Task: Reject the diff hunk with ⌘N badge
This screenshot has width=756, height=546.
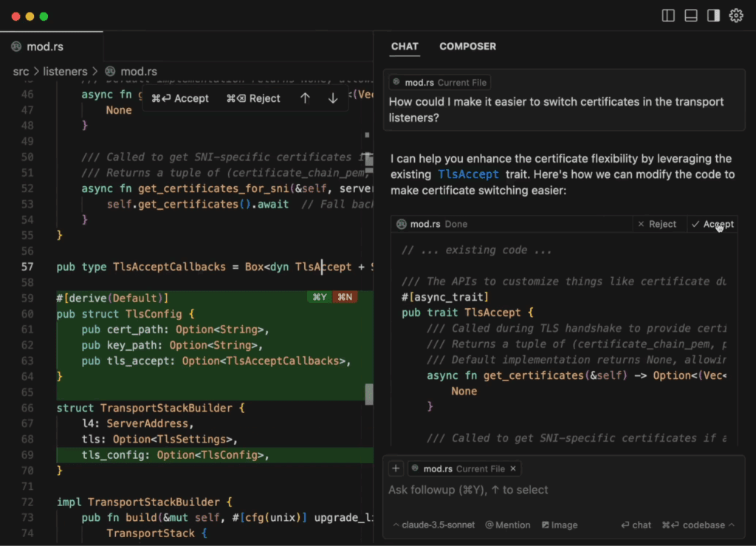Action: [x=344, y=297]
